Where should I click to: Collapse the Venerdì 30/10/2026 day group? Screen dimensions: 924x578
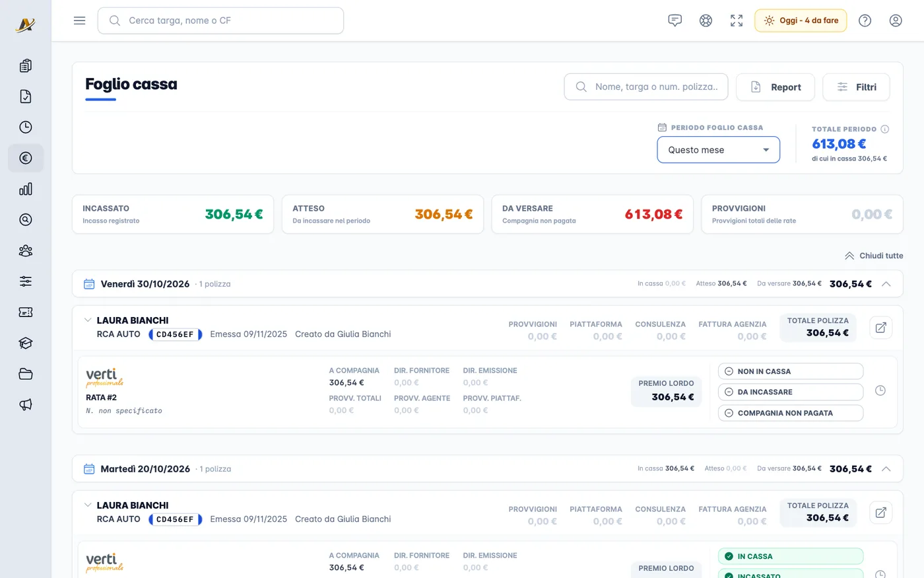(886, 284)
